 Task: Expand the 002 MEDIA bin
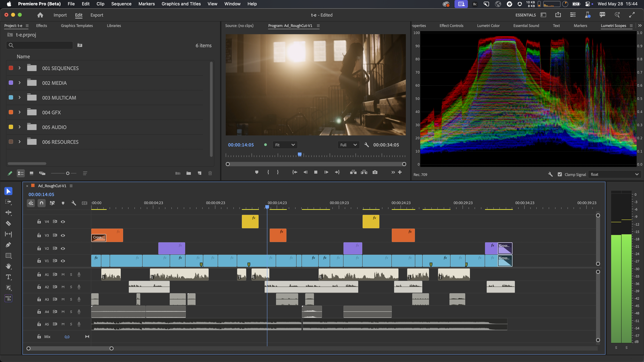pos(19,83)
